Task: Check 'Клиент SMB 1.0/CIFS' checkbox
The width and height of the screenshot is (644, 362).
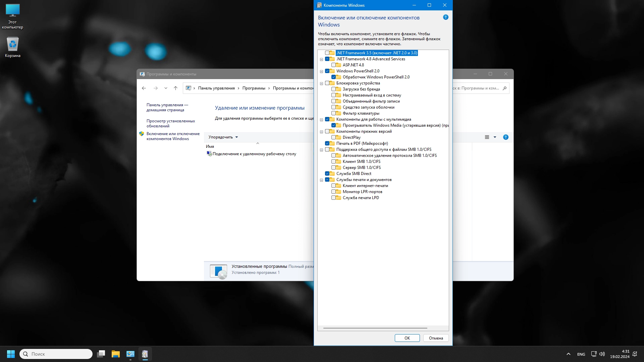Action: pyautogui.click(x=333, y=162)
